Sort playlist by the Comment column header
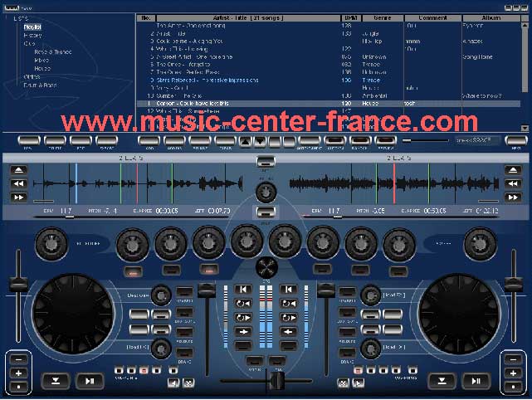 [433, 18]
